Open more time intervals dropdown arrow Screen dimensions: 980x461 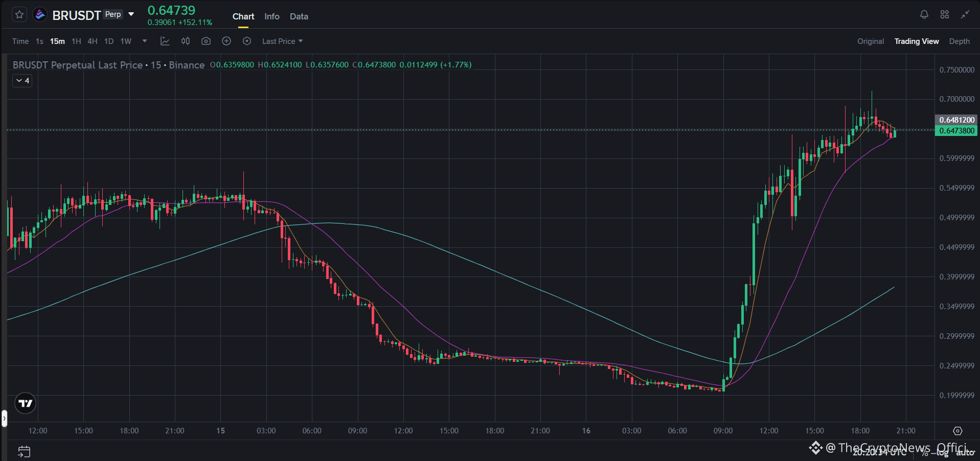point(145,41)
